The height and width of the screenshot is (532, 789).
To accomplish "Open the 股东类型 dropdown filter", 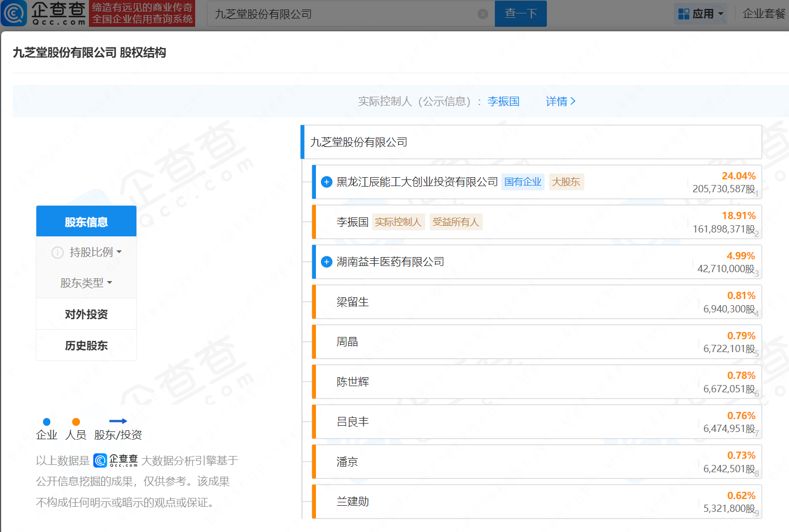I will click(87, 283).
